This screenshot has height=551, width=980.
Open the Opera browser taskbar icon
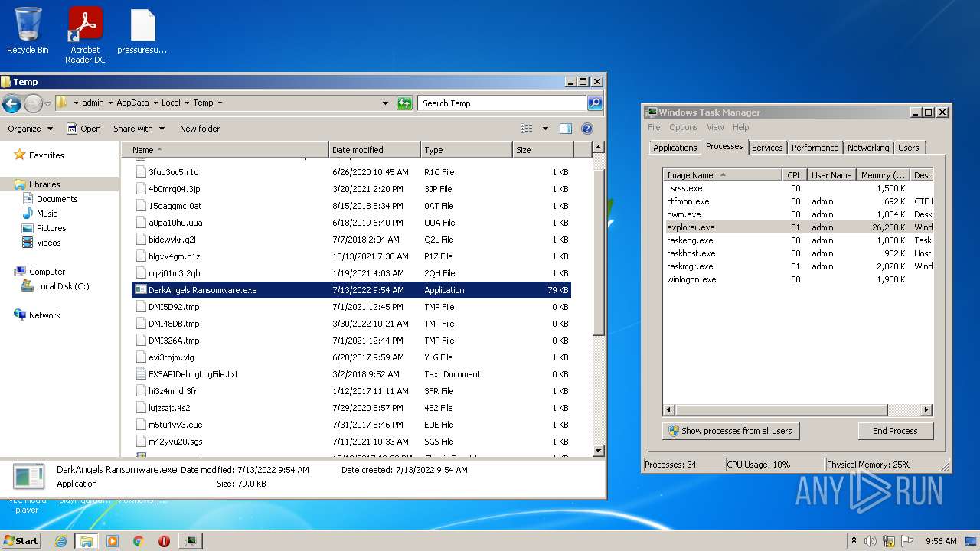[164, 541]
